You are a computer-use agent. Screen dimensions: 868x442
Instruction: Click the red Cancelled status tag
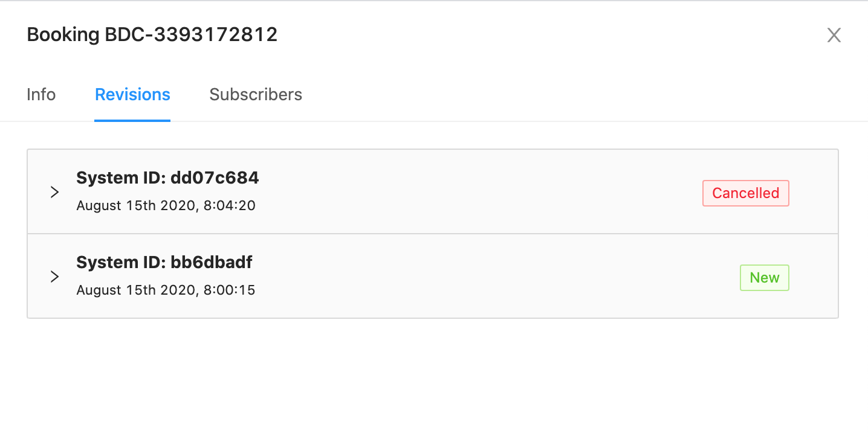tap(745, 193)
